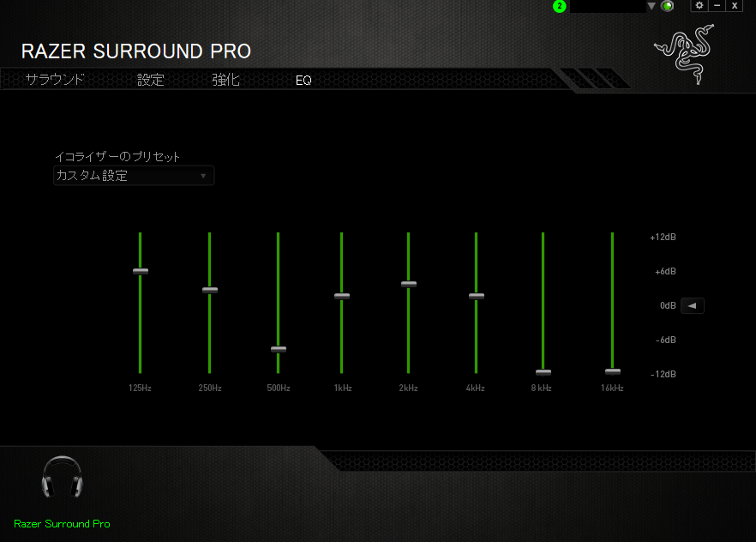Click the 500Hz slider handle

[x=279, y=349]
